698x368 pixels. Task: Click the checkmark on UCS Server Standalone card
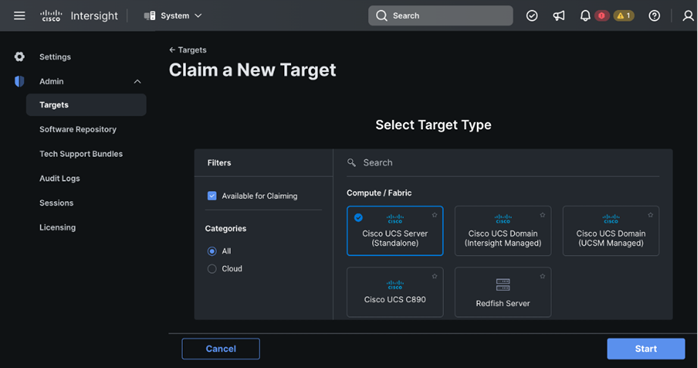(358, 218)
